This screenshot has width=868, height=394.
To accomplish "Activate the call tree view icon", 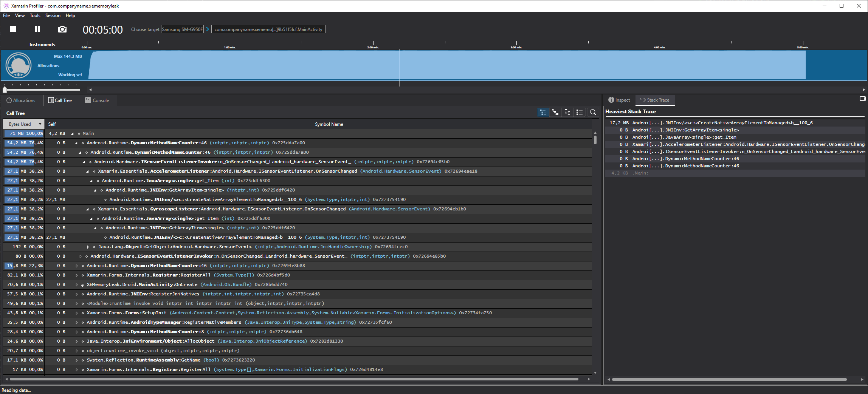I will coord(543,112).
